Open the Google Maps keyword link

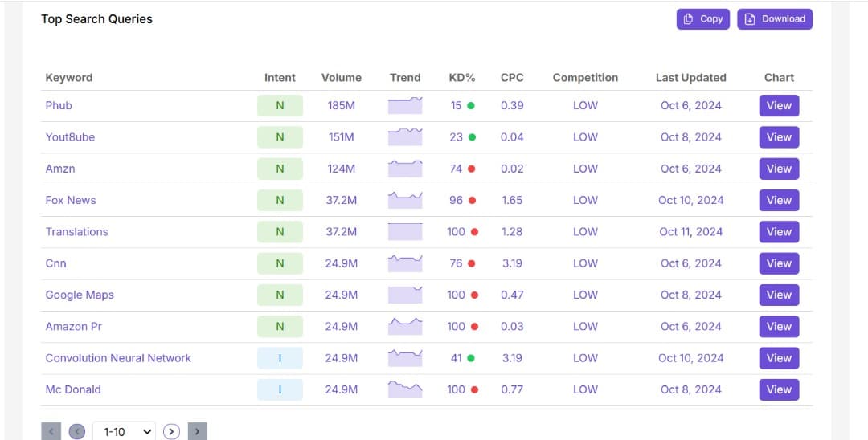[x=80, y=295]
